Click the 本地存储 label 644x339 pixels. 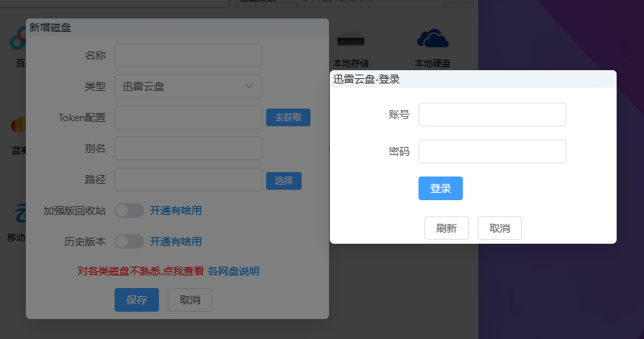(x=350, y=64)
